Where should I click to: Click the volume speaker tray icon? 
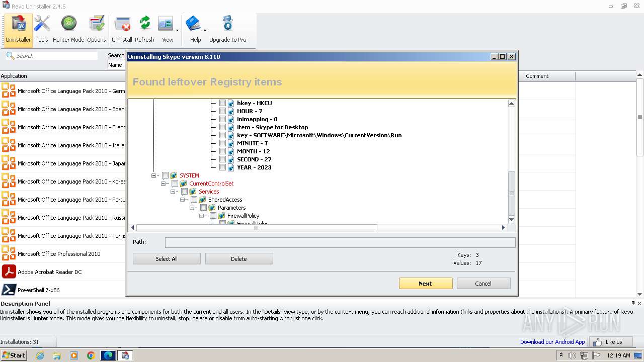(572, 355)
